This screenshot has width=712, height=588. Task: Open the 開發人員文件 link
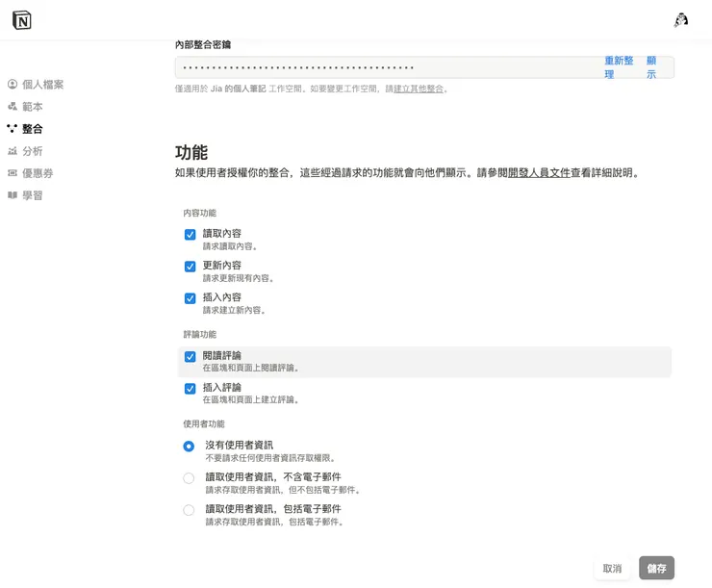click(x=539, y=173)
